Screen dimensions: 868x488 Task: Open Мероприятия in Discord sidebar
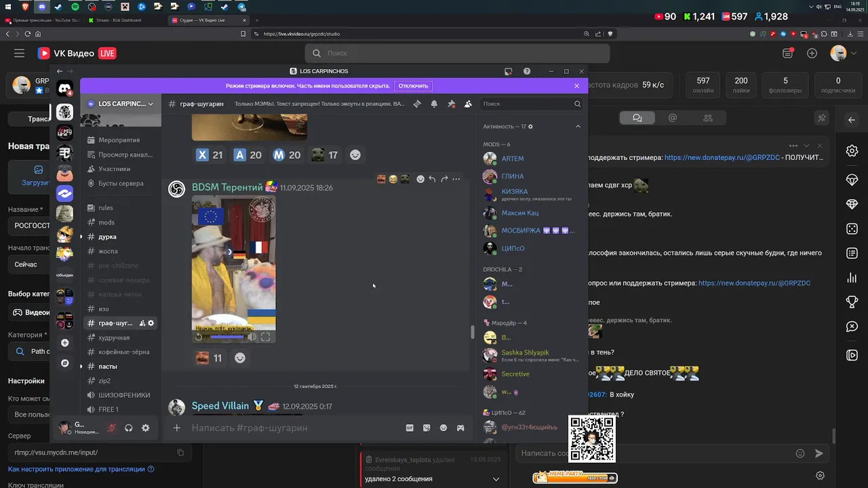tap(121, 140)
